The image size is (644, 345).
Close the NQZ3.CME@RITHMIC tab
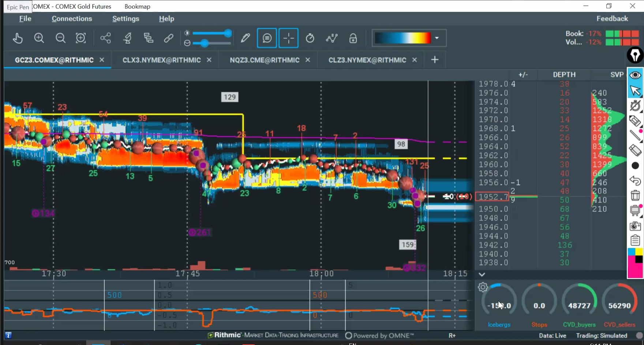[308, 60]
